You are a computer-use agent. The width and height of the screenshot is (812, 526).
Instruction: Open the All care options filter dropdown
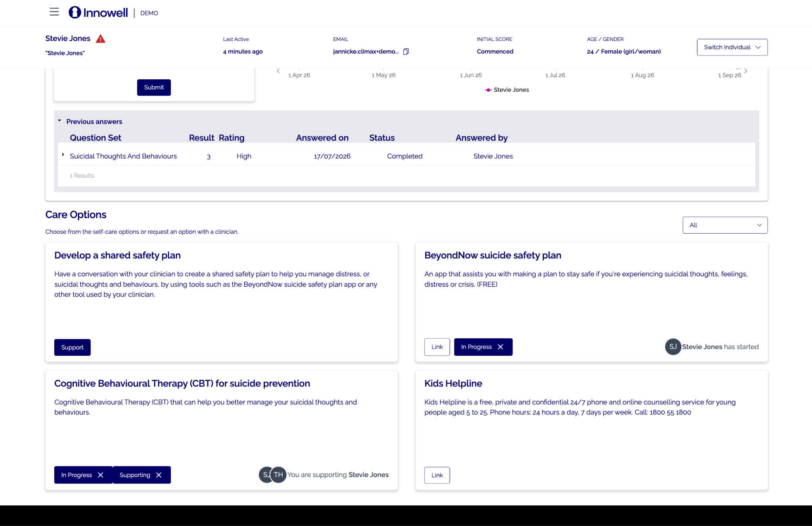point(725,225)
